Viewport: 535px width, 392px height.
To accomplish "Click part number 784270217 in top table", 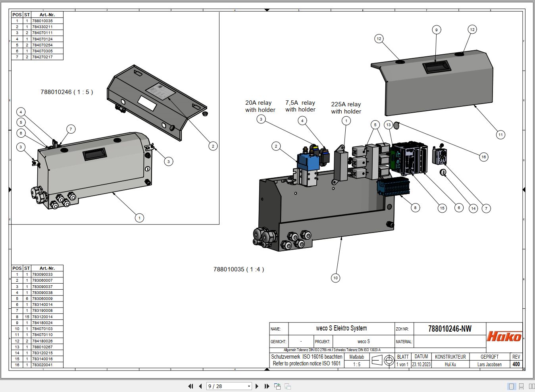I will click(x=42, y=57).
